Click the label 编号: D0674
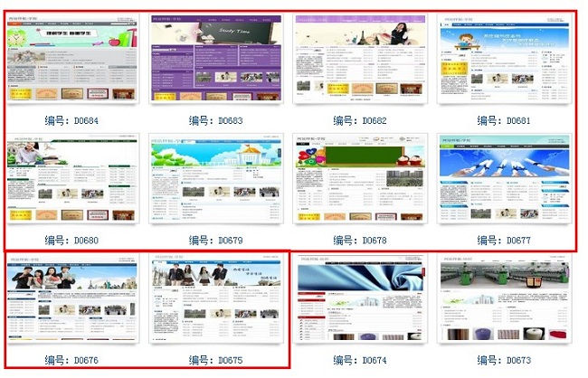 coord(360,360)
